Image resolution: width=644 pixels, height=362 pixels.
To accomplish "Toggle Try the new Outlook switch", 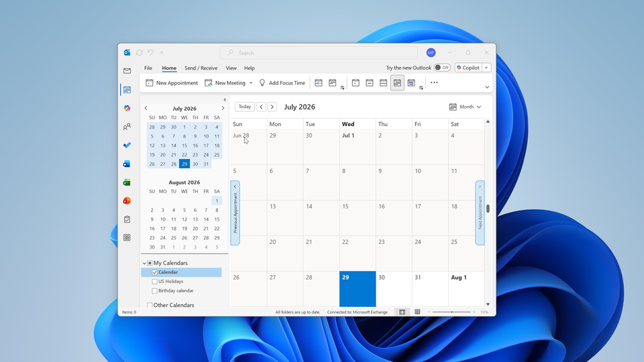I will tap(442, 68).
